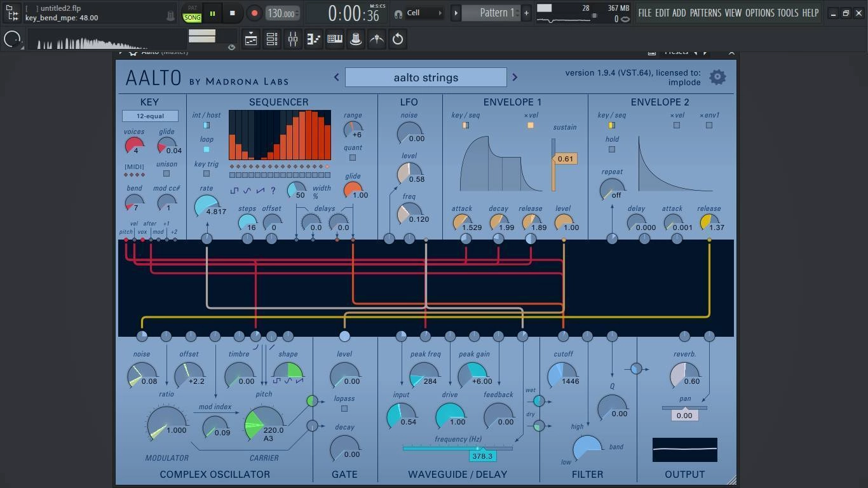Click the Output pan slider

[x=684, y=408]
